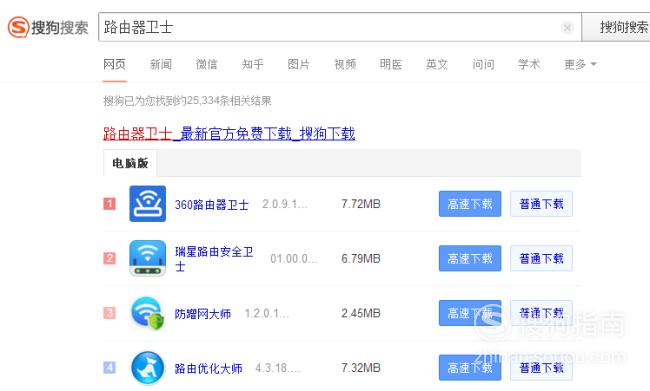
Task: Switch to the 英文 tab
Action: [x=437, y=64]
